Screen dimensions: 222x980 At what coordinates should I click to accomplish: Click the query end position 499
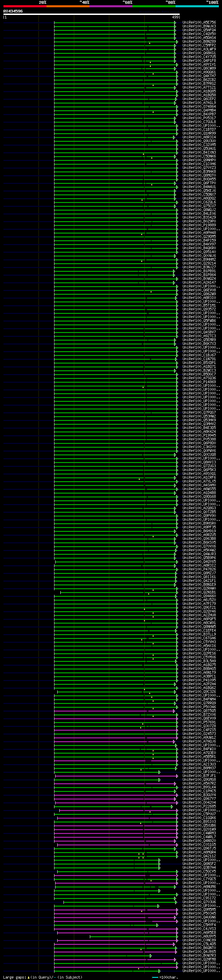(x=175, y=17)
